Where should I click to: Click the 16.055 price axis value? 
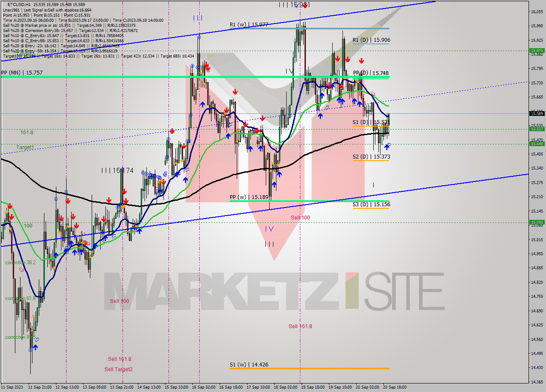(537, 12)
